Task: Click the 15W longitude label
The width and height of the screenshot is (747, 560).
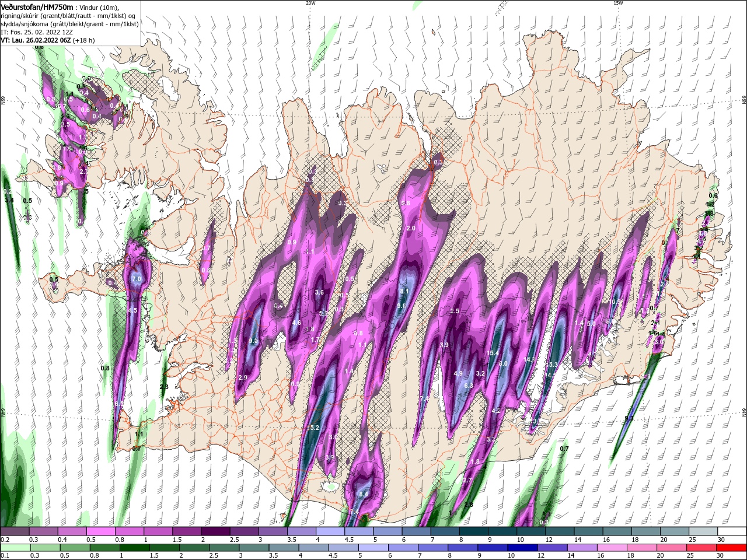Action: click(617, 3)
